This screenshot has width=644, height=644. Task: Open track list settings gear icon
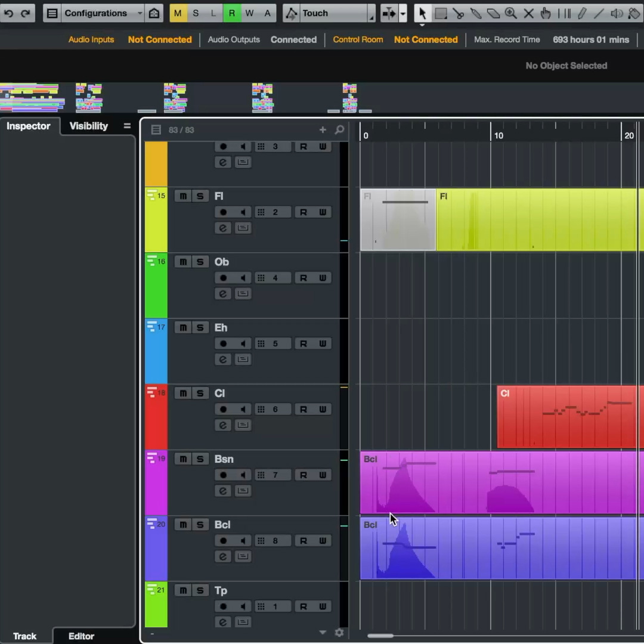click(x=339, y=633)
